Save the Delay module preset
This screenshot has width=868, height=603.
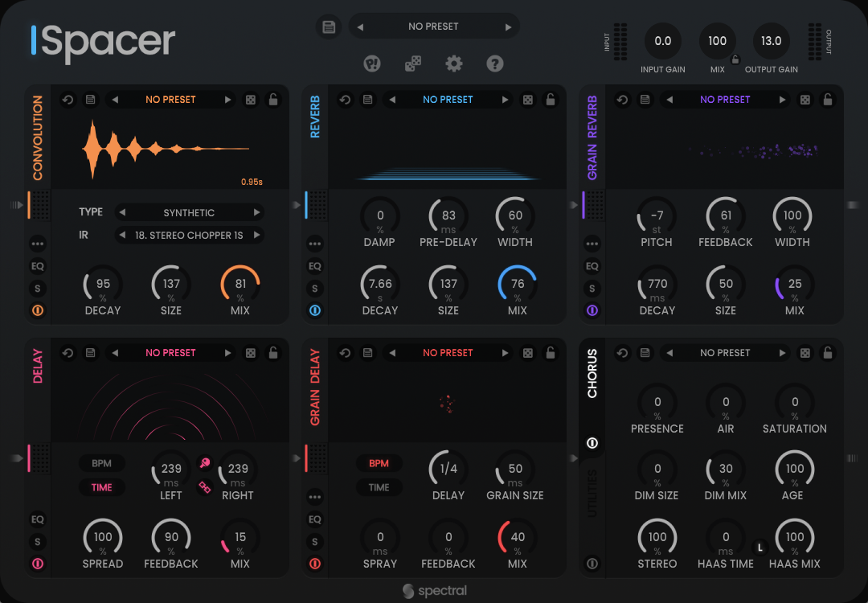[x=90, y=353]
